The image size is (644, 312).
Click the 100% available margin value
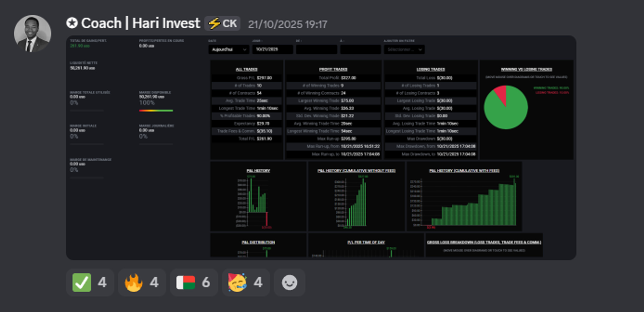[147, 103]
